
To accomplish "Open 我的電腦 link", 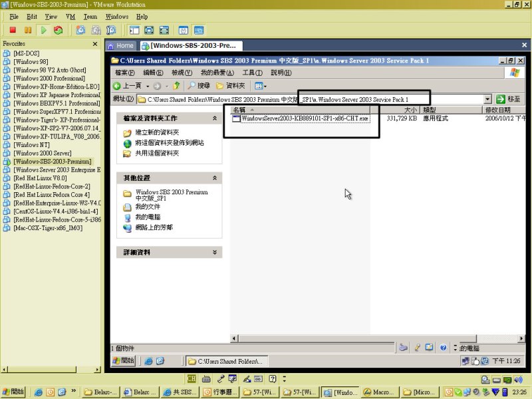I will [x=148, y=217].
